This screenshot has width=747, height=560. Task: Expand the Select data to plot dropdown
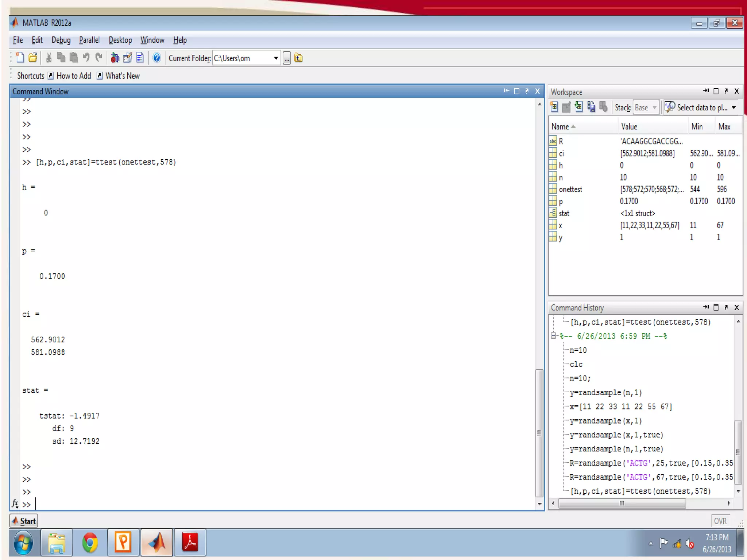pos(734,108)
